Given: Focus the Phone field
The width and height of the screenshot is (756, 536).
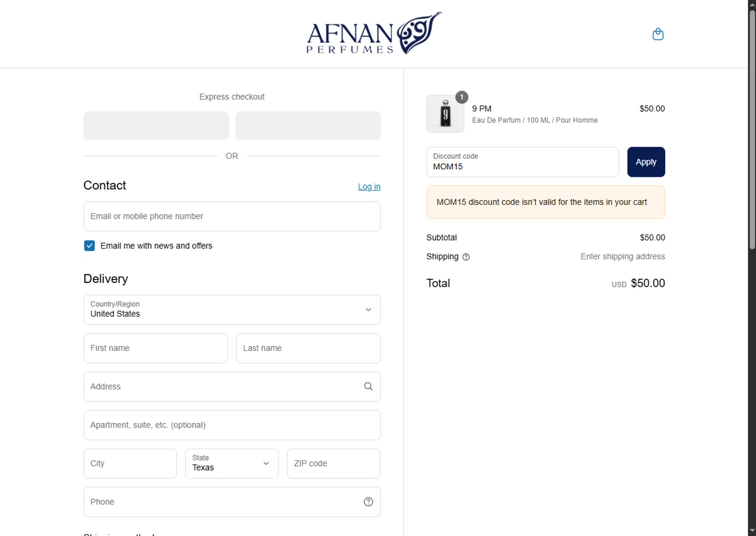Looking at the screenshot, I should click(x=232, y=502).
